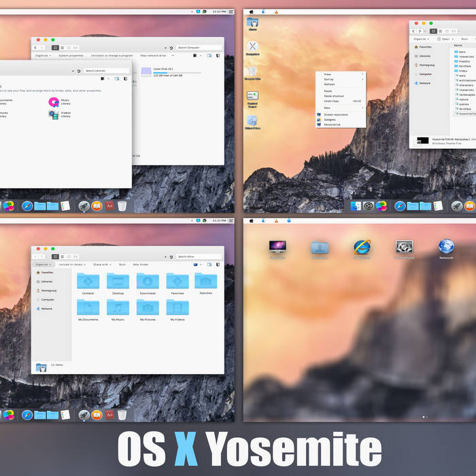The height and width of the screenshot is (476, 476).
Task: Click refresh arrow beside Search Computer
Action: click(171, 48)
